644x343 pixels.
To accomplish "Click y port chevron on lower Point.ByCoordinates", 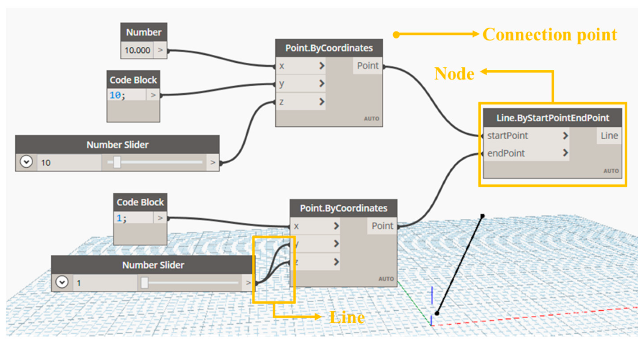I will pyautogui.click(x=336, y=243).
